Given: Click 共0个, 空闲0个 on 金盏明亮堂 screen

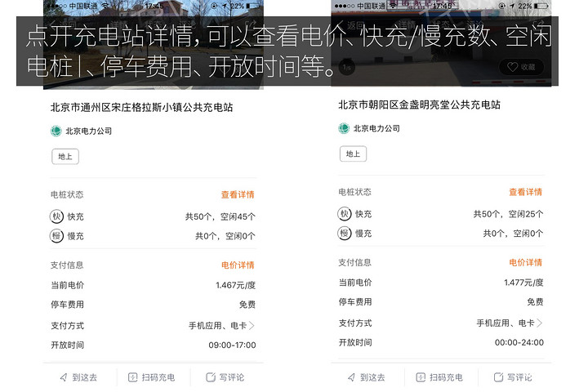Looking at the screenshot, I should [x=513, y=234].
